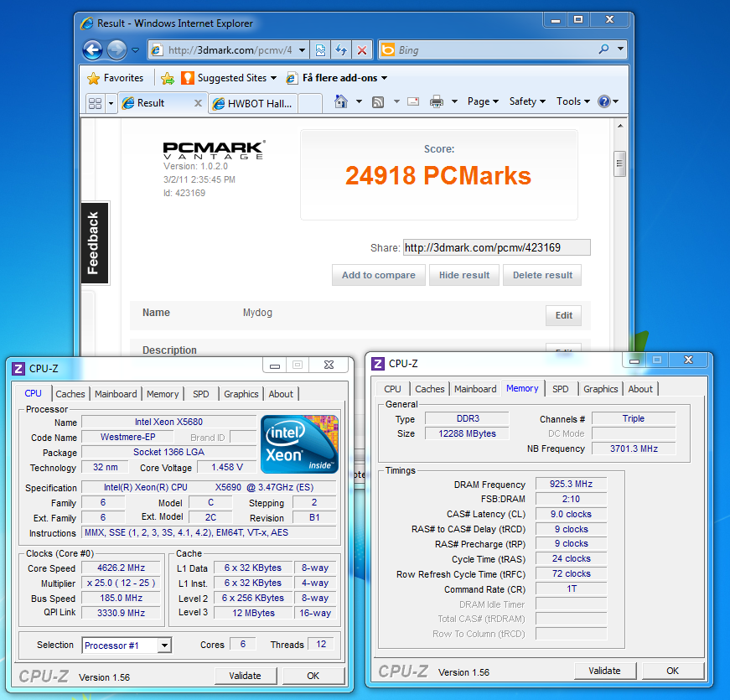
Task: Open Favorites star button
Action: [116, 78]
